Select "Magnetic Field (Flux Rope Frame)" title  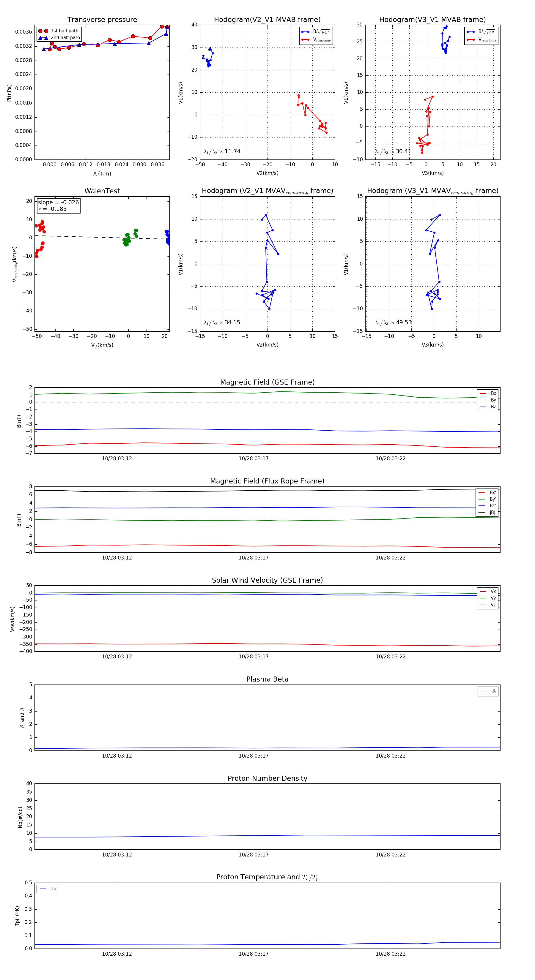click(x=267, y=481)
